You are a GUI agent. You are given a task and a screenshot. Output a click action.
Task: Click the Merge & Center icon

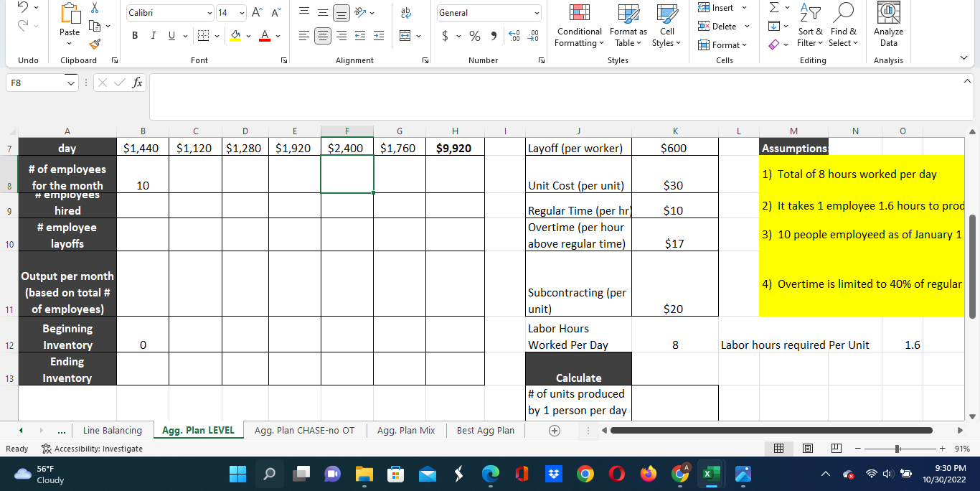405,36
